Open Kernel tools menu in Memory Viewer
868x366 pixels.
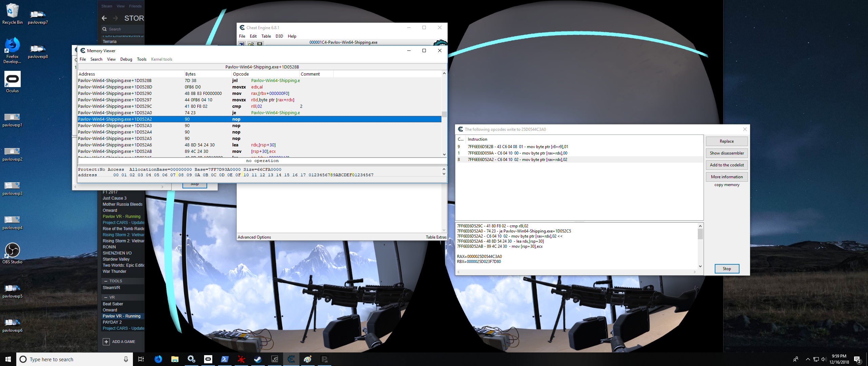pos(162,59)
